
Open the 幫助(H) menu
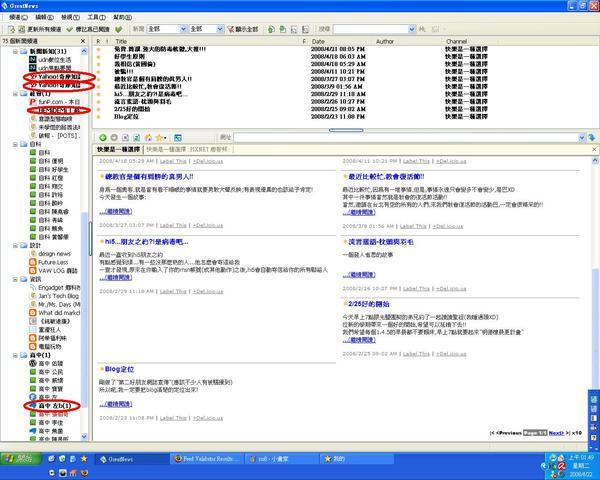[122, 17]
